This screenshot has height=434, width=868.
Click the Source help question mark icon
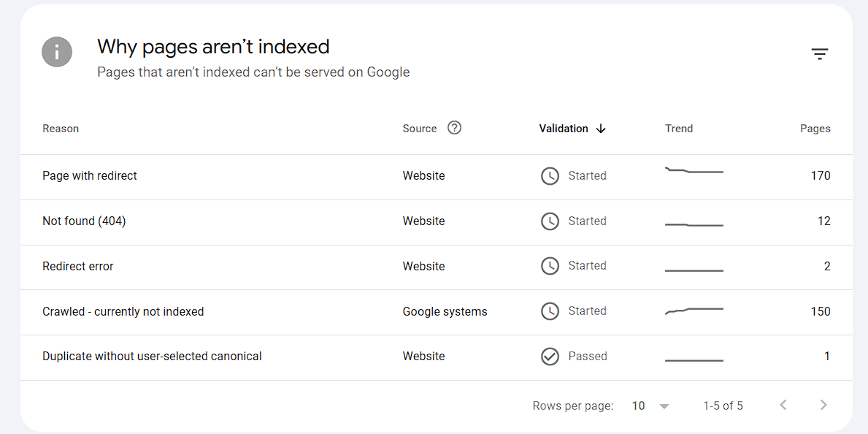[454, 128]
